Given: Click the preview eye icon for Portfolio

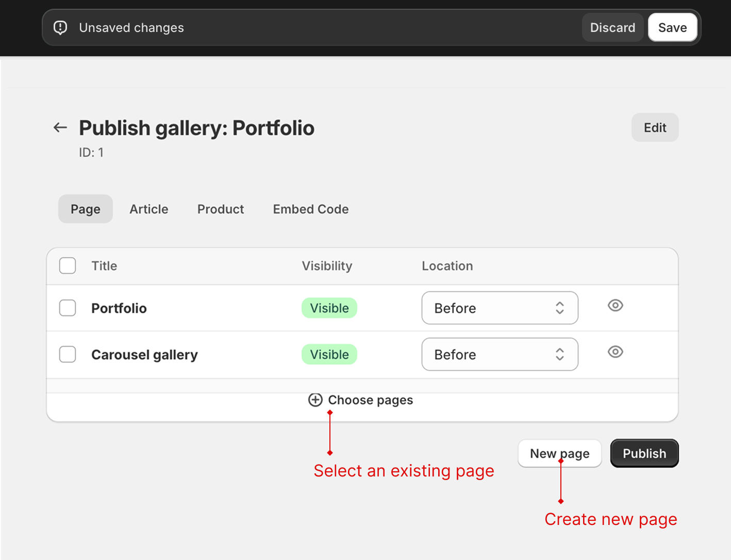Looking at the screenshot, I should coord(615,305).
